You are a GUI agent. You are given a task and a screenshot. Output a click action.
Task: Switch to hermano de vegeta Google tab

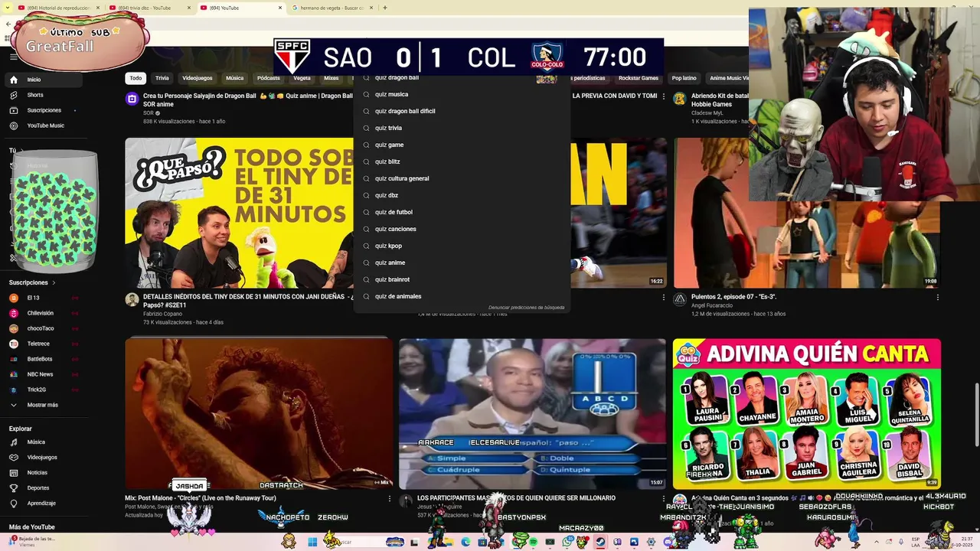coord(332,8)
